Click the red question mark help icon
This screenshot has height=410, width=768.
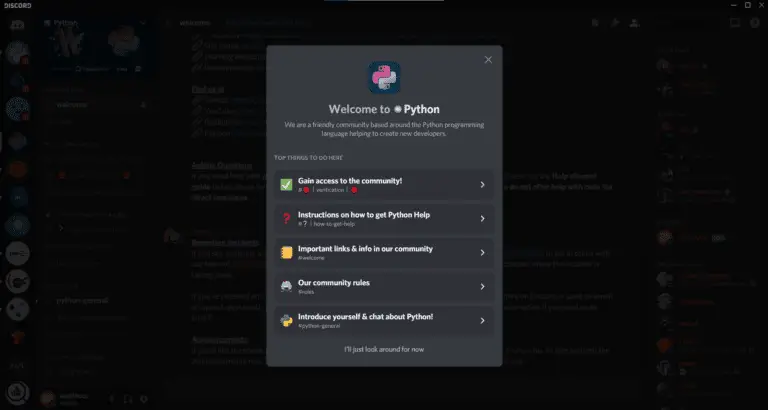tap(286, 218)
